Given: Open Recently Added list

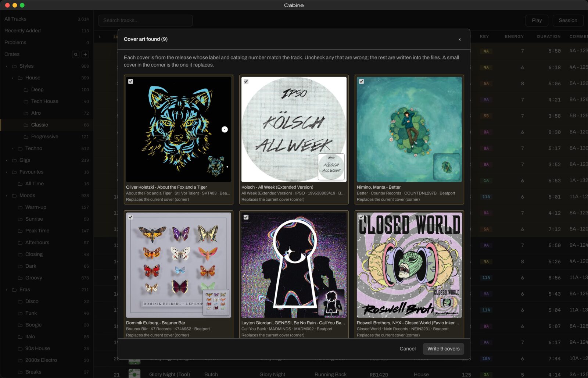Looking at the screenshot, I should pyautogui.click(x=47, y=31).
